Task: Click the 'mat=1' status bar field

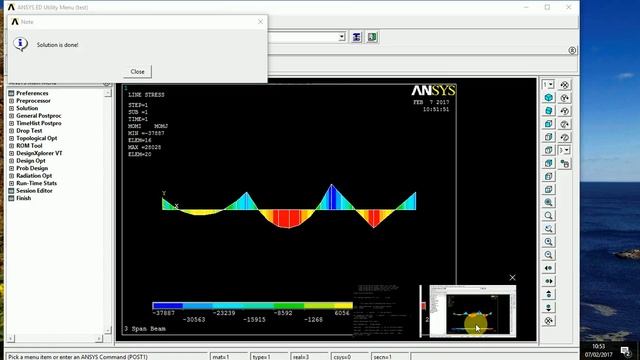Action: [229, 357]
